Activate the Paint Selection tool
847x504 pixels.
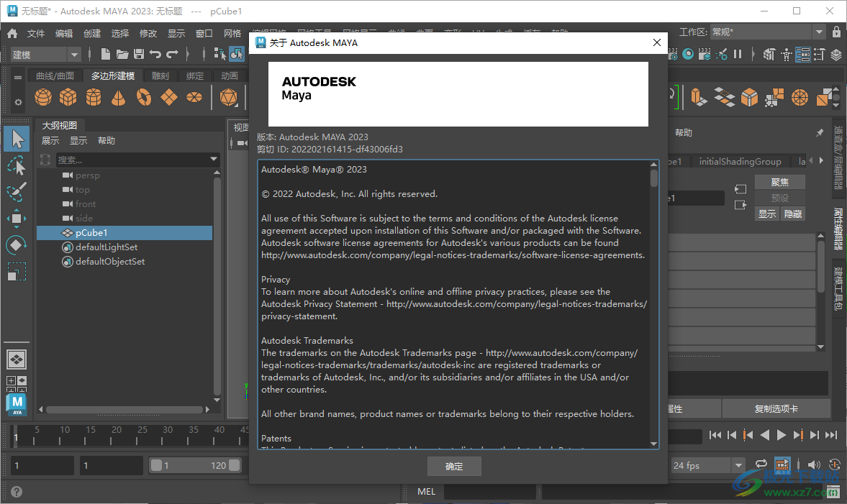(x=17, y=191)
